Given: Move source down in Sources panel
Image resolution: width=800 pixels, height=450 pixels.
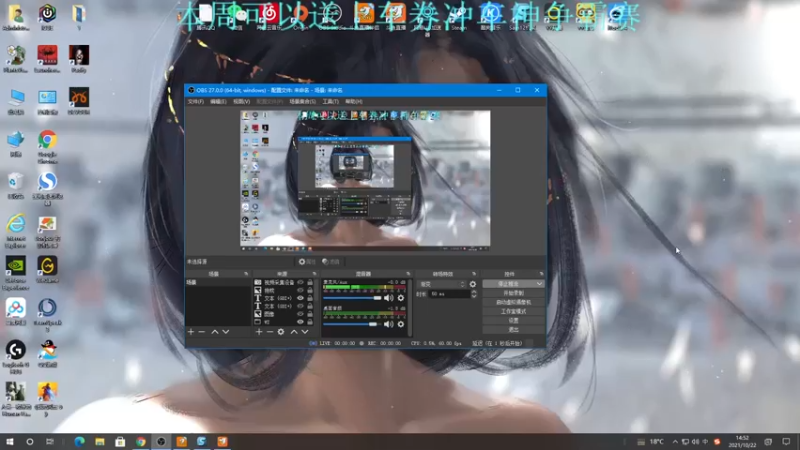Looking at the screenshot, I should 305,332.
